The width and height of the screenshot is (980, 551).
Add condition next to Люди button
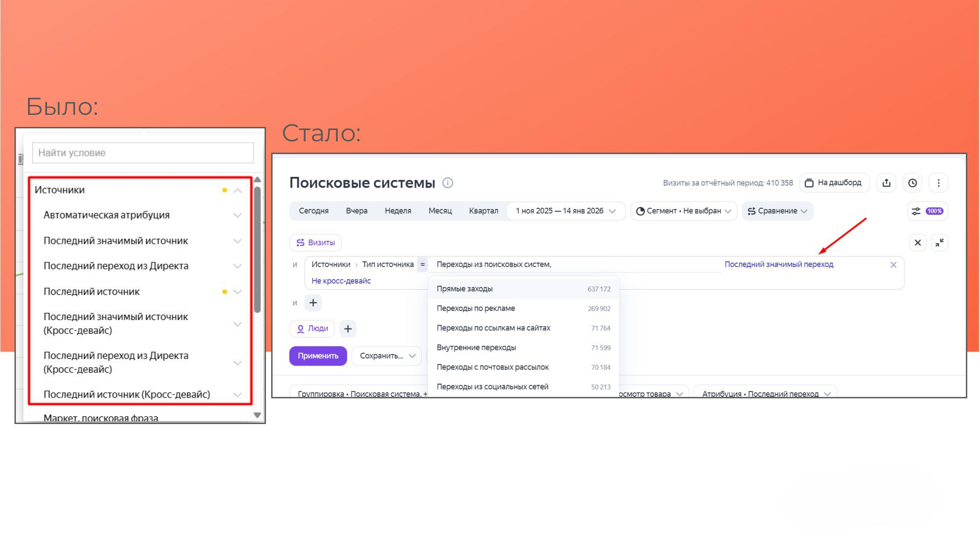348,329
